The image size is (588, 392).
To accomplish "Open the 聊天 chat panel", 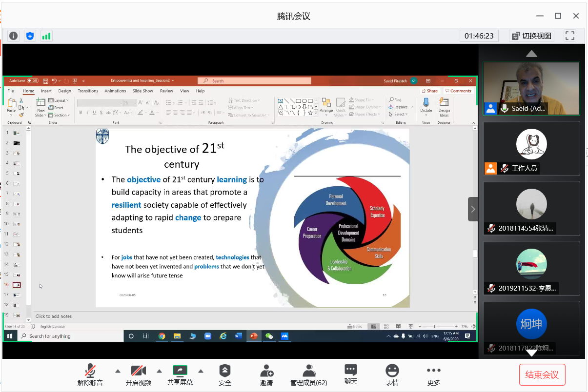I will tap(350, 374).
